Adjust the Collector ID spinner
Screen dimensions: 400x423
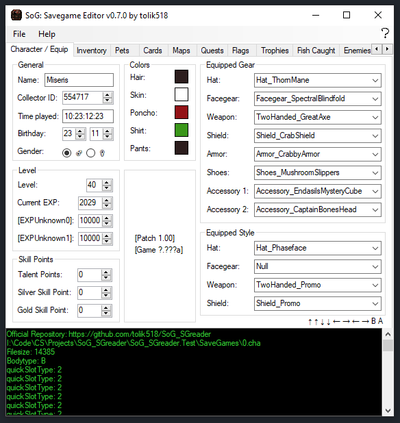107,98
